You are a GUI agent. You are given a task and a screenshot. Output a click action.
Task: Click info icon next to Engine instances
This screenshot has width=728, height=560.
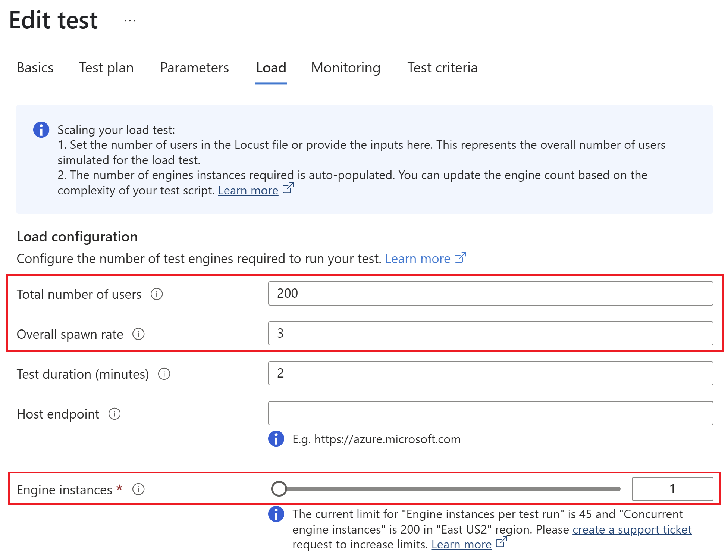pyautogui.click(x=138, y=489)
